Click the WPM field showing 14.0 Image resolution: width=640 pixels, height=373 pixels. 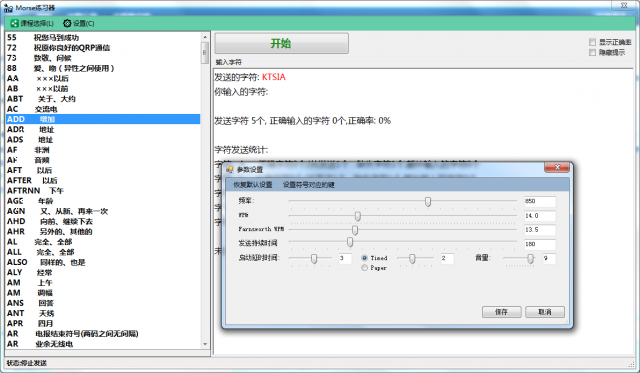pos(540,215)
